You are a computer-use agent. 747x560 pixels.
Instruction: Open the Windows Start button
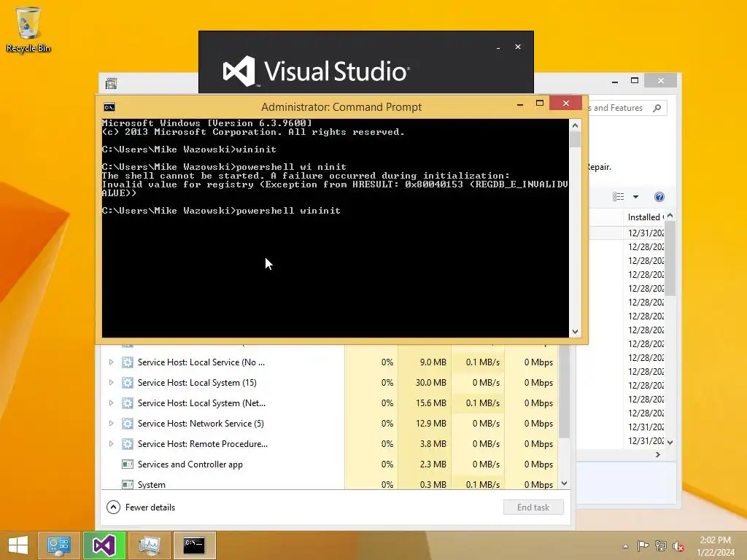tap(18, 545)
